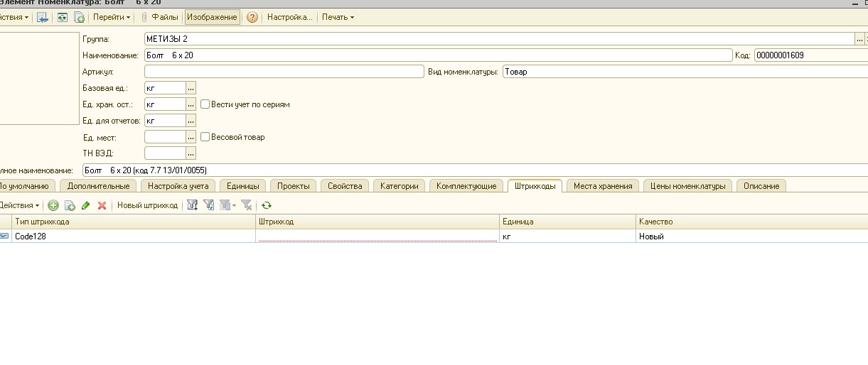Click the Настройка... button
Screen dimensions: 868x365
[289, 17]
